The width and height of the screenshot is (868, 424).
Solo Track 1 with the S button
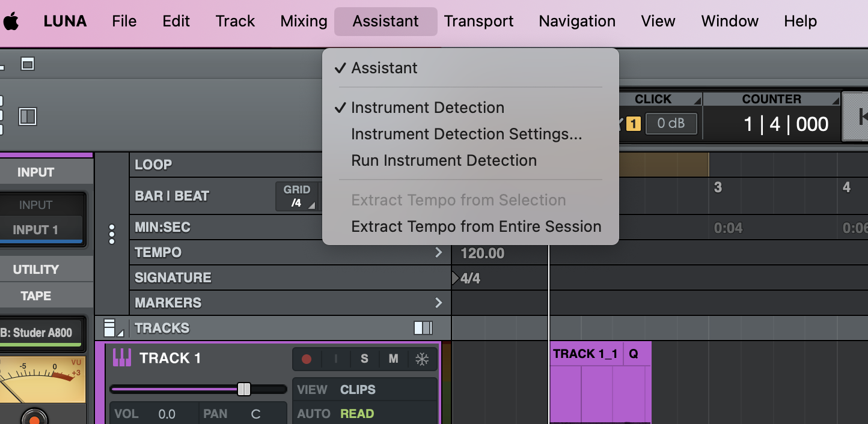point(364,359)
